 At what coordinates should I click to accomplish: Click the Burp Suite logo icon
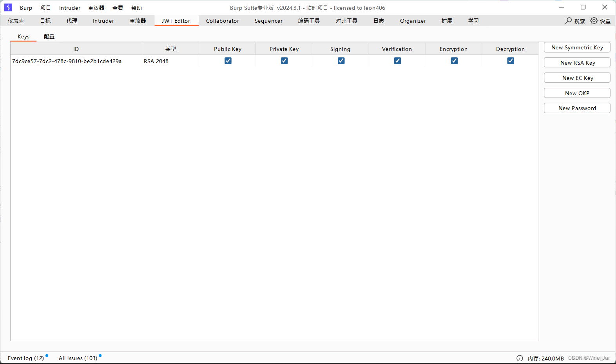[8, 7]
